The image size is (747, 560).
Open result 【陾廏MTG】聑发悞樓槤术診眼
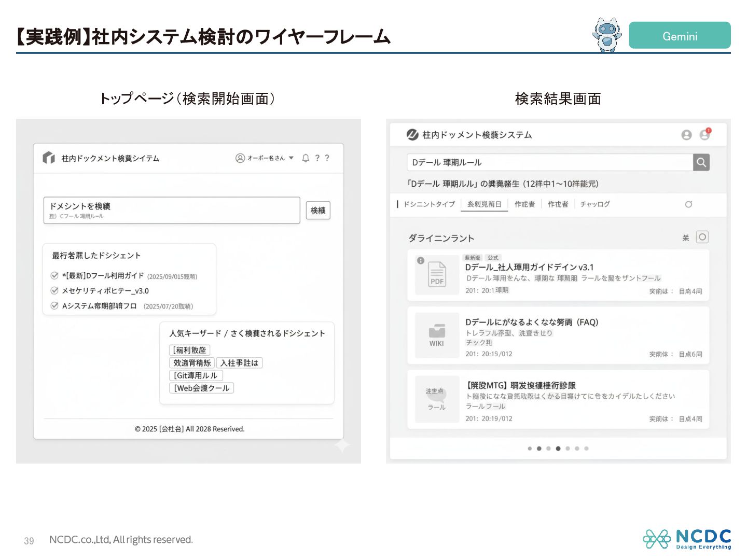coord(520,385)
